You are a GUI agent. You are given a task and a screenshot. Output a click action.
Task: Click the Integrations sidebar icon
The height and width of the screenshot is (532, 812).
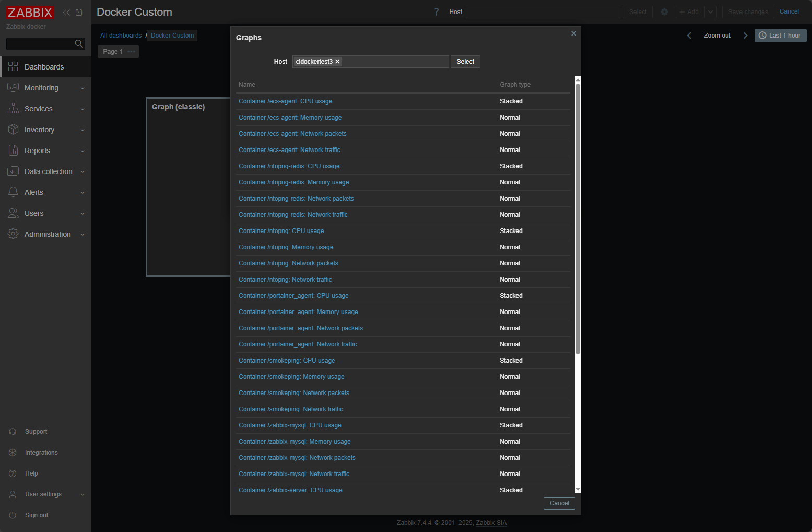13,453
